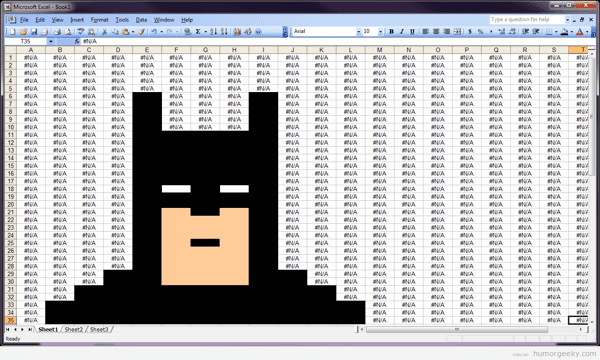
Task: Open the font size dropdown arrow
Action: [380, 32]
